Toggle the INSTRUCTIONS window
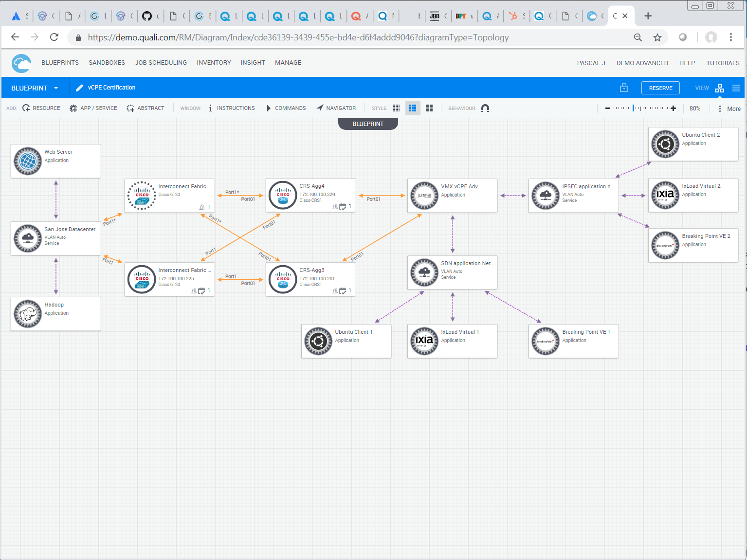 tap(231, 108)
